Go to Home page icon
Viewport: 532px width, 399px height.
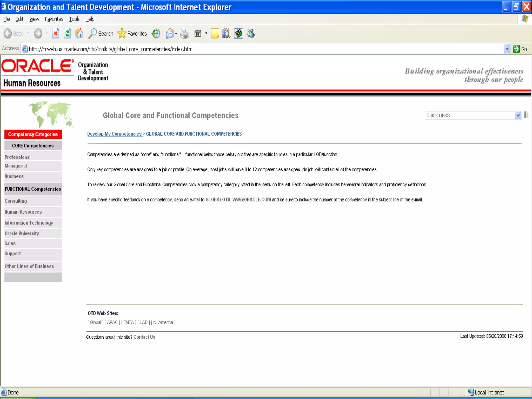(79, 34)
